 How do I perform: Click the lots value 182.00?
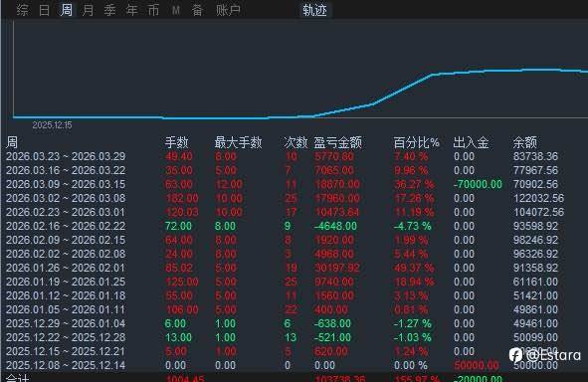(182, 198)
